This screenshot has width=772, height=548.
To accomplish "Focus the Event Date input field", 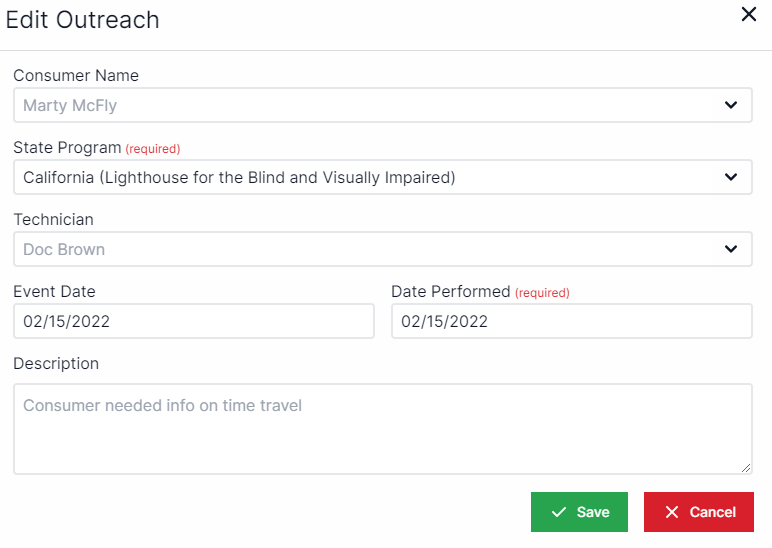I will (193, 321).
